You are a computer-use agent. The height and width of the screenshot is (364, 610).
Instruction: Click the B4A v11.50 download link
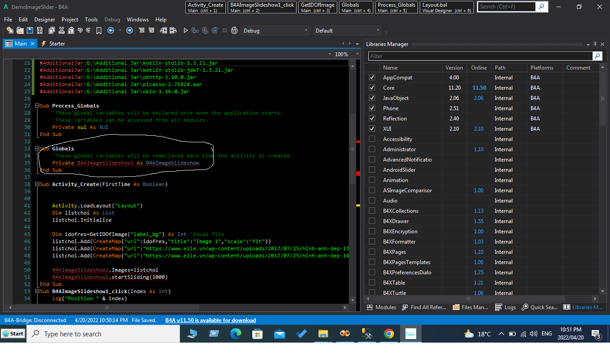click(210, 320)
